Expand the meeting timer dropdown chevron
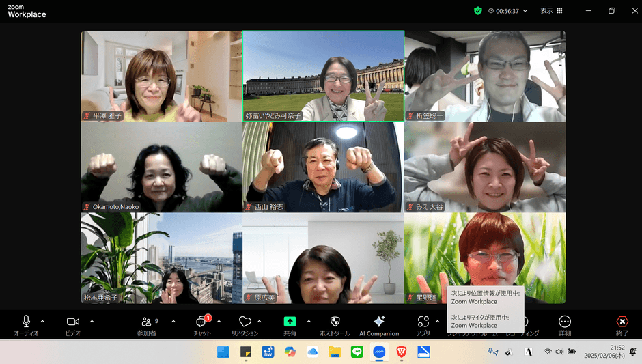Screen dimensions: 642x364 tap(525, 11)
